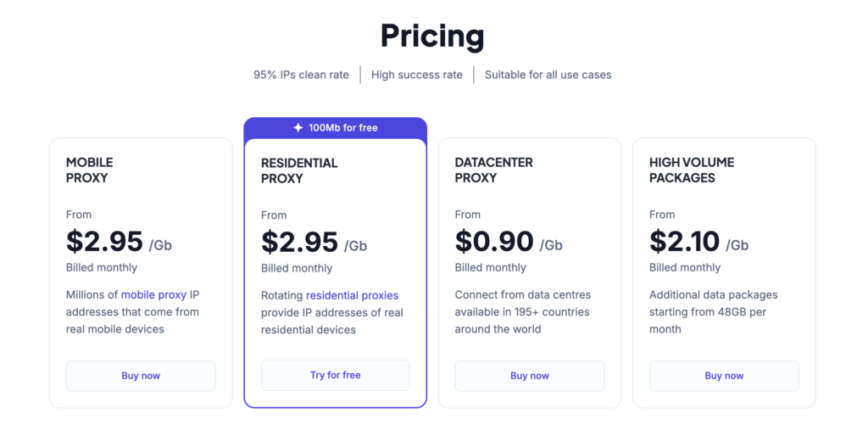Click the 95% IPs clean rate text

301,75
